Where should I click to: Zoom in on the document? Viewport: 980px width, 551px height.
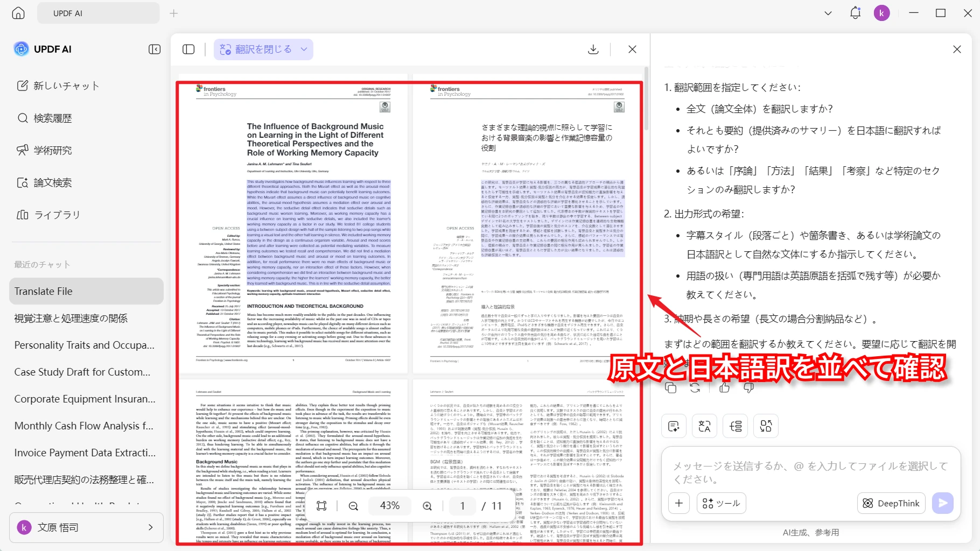coord(427,506)
